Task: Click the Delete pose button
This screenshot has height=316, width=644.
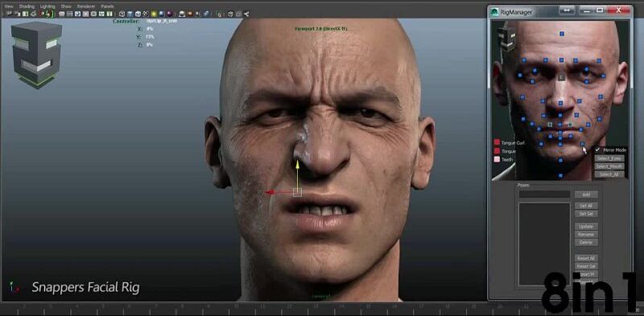Action: 586,243
